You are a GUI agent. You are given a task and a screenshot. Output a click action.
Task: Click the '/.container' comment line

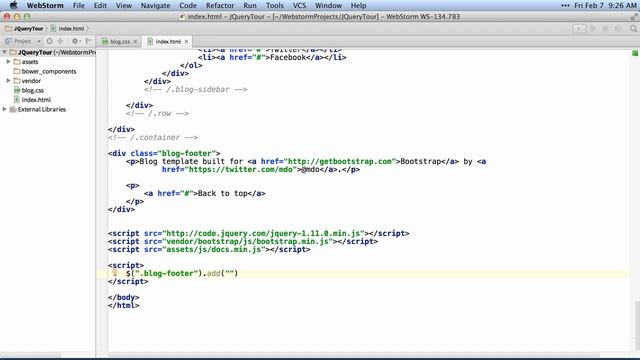tap(153, 138)
